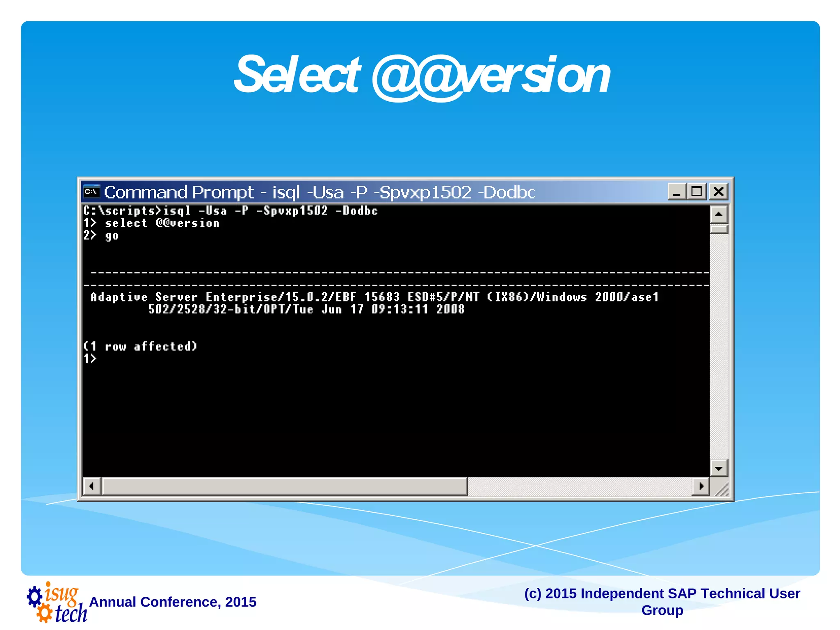Click the '(c) 2015 Independent SAP Technical User Group' text

pyautogui.click(x=662, y=602)
